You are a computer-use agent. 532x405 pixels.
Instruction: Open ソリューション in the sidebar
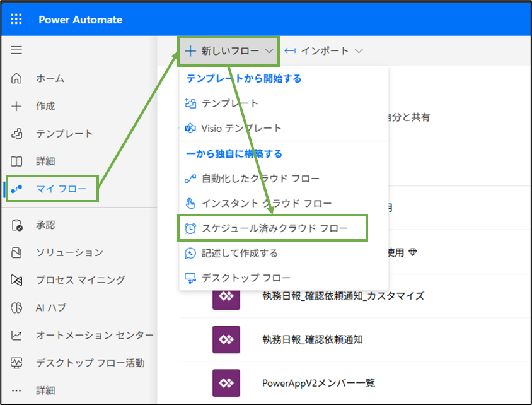69,252
